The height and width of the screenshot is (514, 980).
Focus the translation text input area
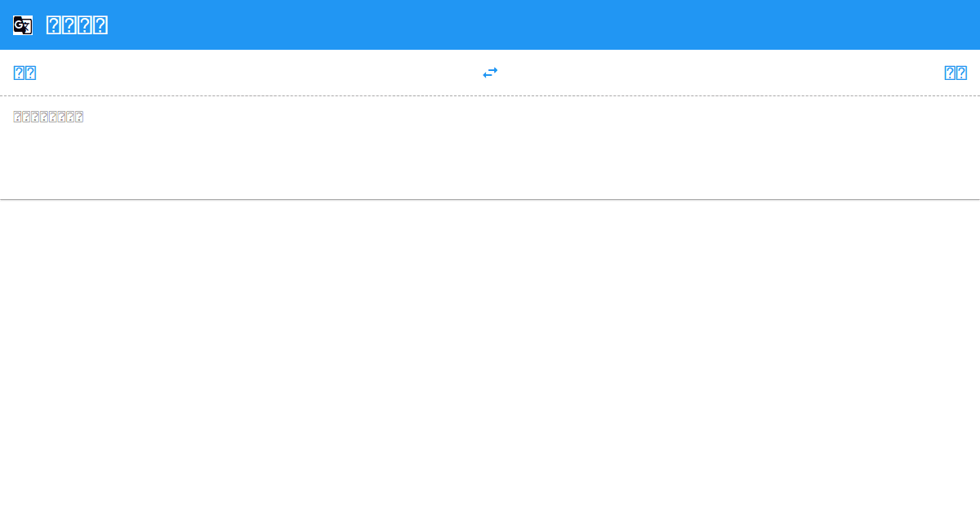[490, 148]
